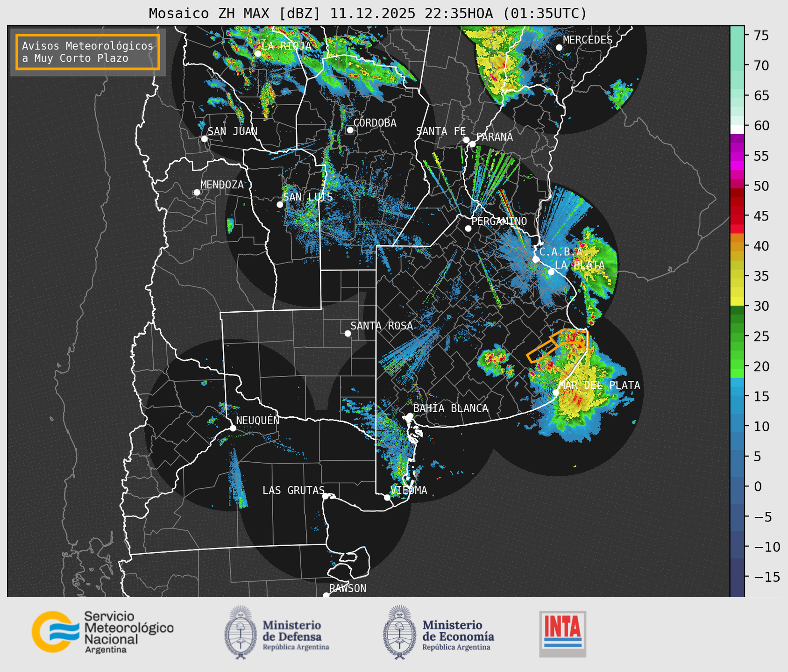The height and width of the screenshot is (672, 788).
Task: Click the MENDOZA city marker dot
Action: point(197,193)
